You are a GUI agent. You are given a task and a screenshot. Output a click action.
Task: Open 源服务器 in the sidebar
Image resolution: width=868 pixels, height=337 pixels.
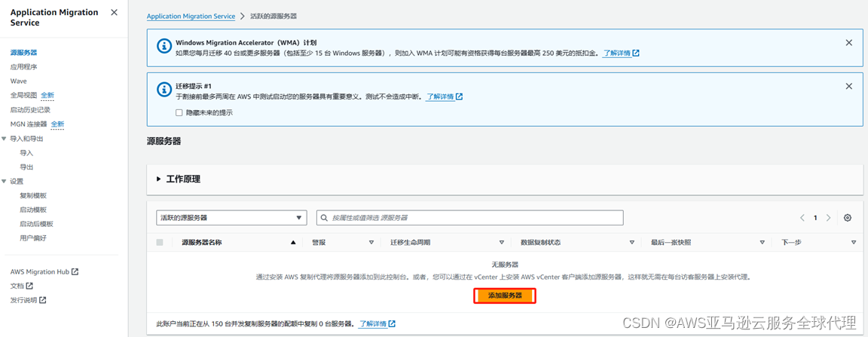click(x=24, y=53)
